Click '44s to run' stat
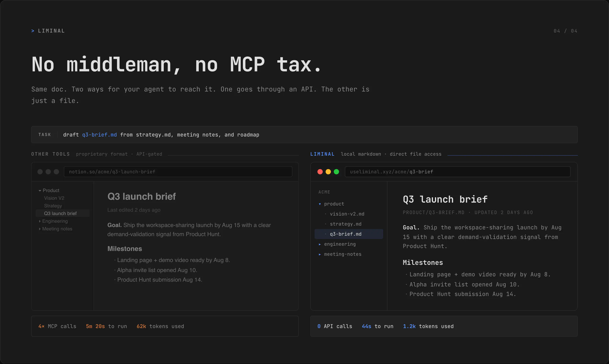609x364 pixels. tap(377, 326)
